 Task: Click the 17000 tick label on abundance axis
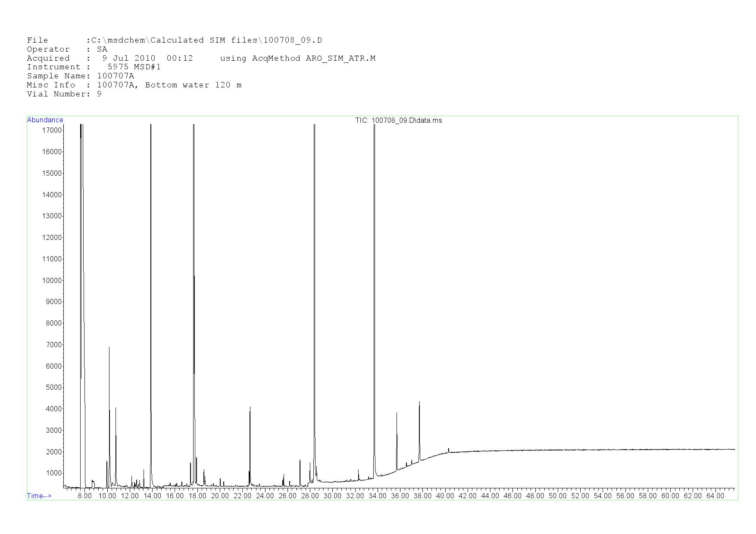[x=52, y=130]
